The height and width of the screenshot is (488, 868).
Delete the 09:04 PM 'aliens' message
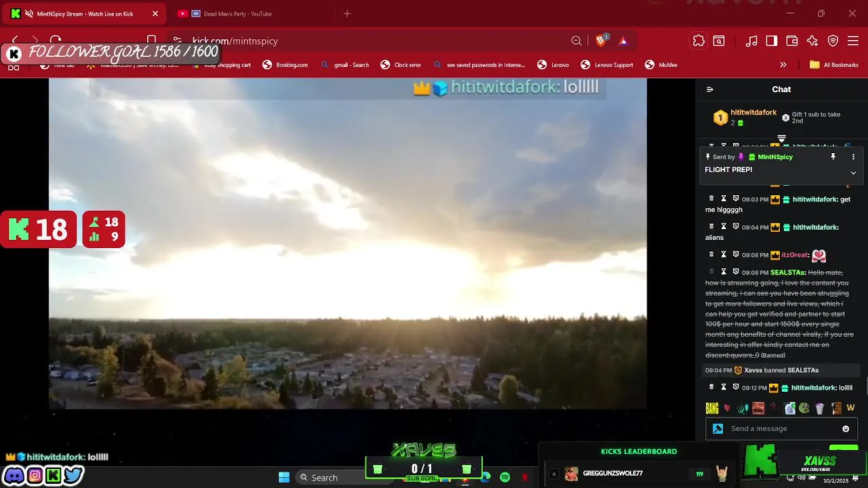pos(711,226)
